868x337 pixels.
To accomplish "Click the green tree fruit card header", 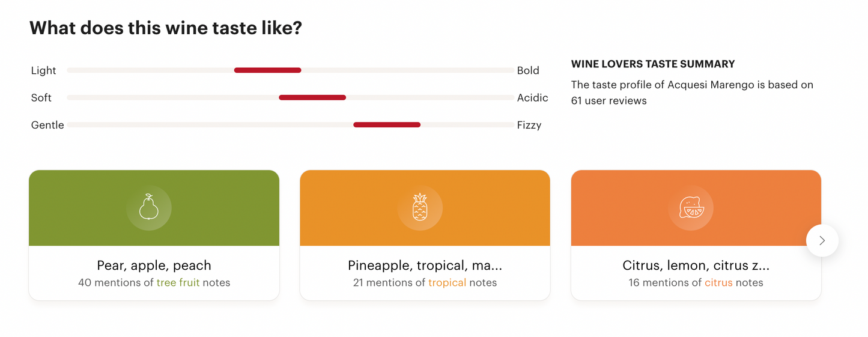I will [72, 208].
